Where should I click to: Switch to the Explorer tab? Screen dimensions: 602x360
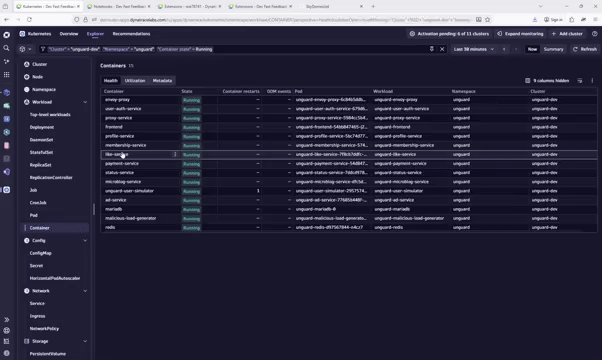click(95, 34)
